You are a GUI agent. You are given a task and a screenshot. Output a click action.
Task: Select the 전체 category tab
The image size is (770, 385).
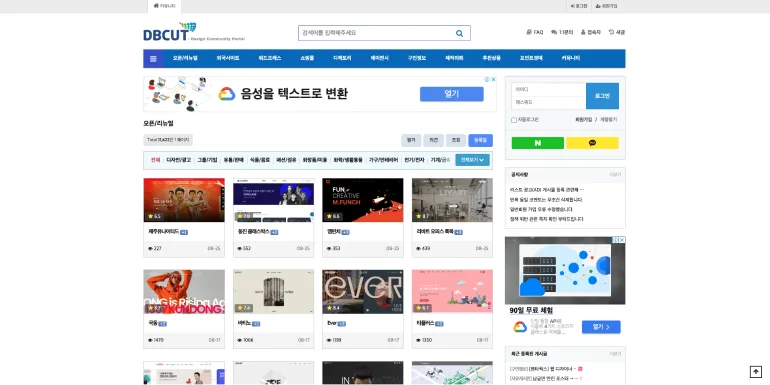(155, 160)
